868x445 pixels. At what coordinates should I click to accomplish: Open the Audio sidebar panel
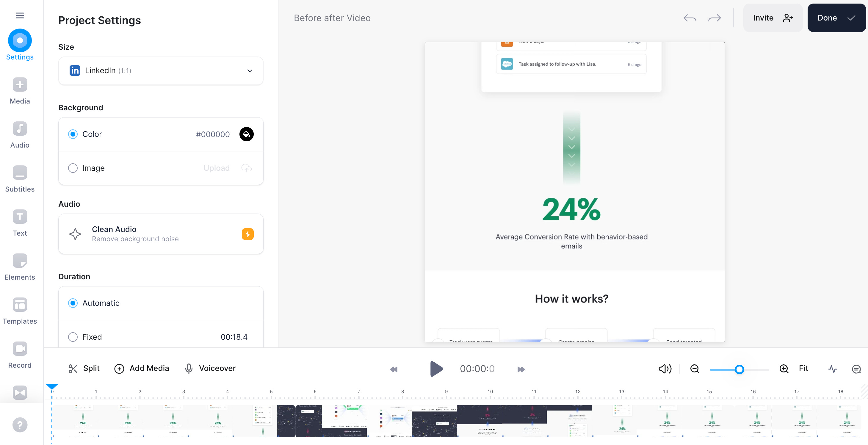coord(20,135)
